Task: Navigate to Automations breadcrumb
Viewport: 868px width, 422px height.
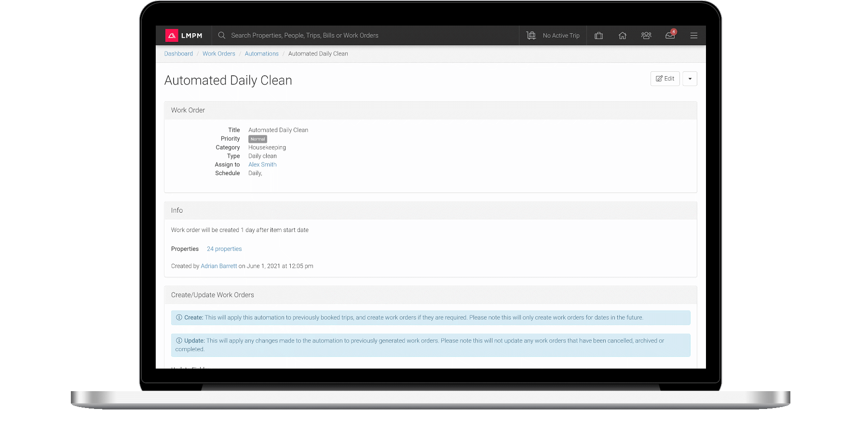Action: coord(262,54)
